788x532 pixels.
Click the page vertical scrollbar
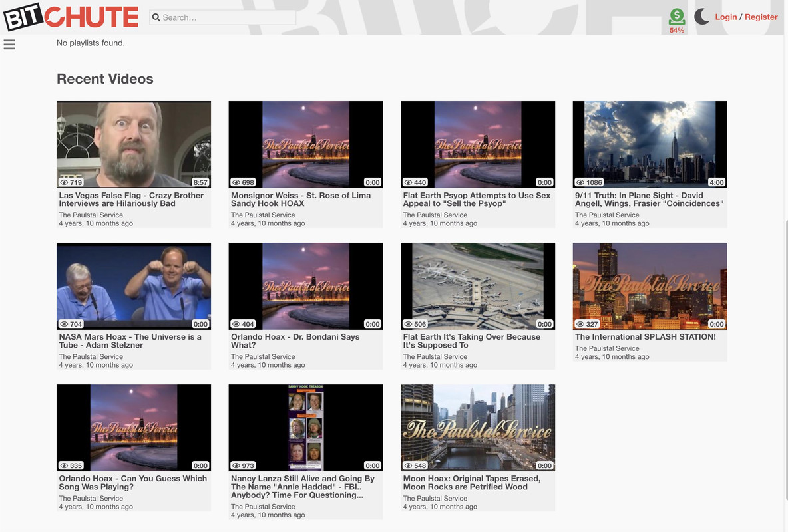pos(785,360)
